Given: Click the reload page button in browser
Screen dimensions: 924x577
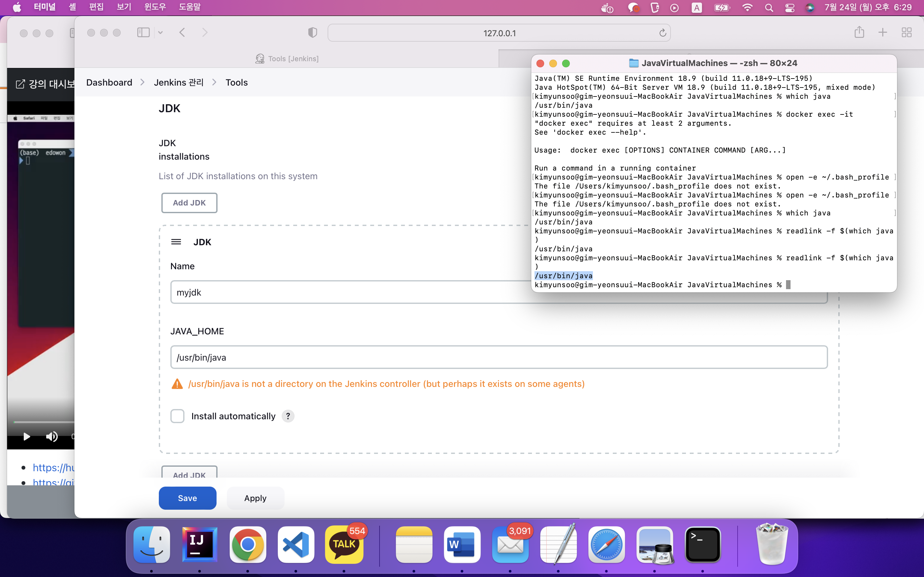Looking at the screenshot, I should pyautogui.click(x=663, y=32).
